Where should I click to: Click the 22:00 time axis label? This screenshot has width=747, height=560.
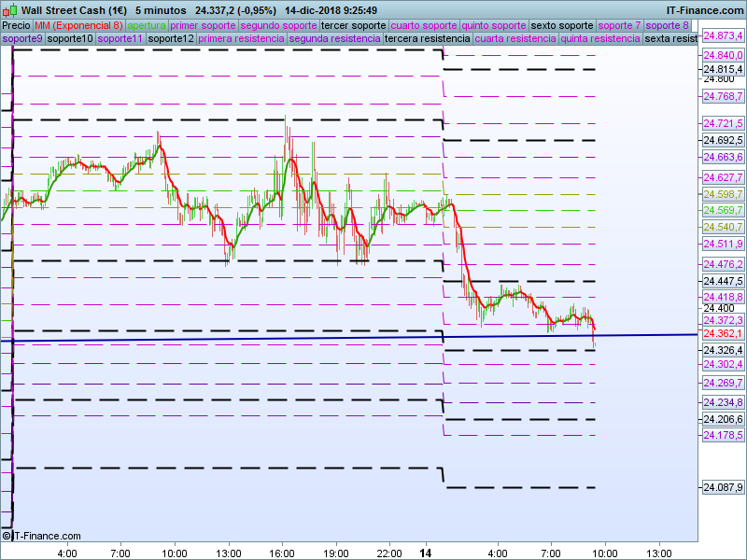tap(389, 553)
